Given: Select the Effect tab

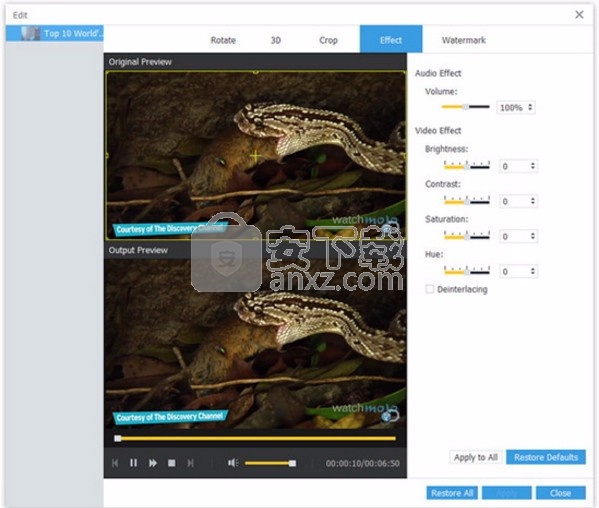Looking at the screenshot, I should click(x=391, y=39).
